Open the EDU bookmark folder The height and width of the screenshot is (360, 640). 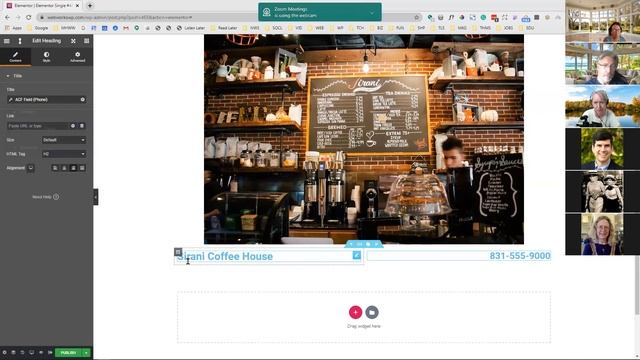pos(527,28)
